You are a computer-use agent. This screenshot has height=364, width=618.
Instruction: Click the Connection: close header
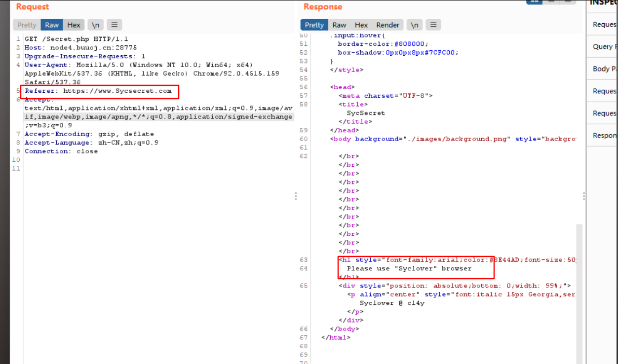(61, 151)
